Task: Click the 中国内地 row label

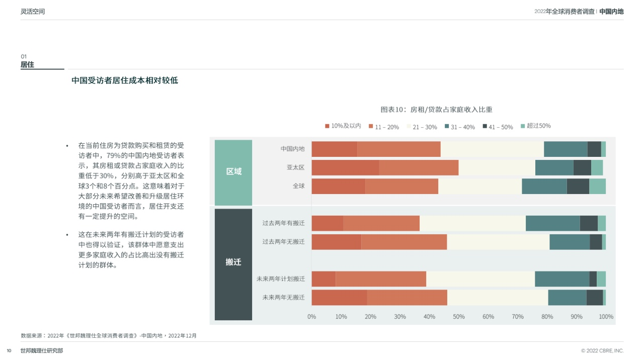Action: click(293, 149)
